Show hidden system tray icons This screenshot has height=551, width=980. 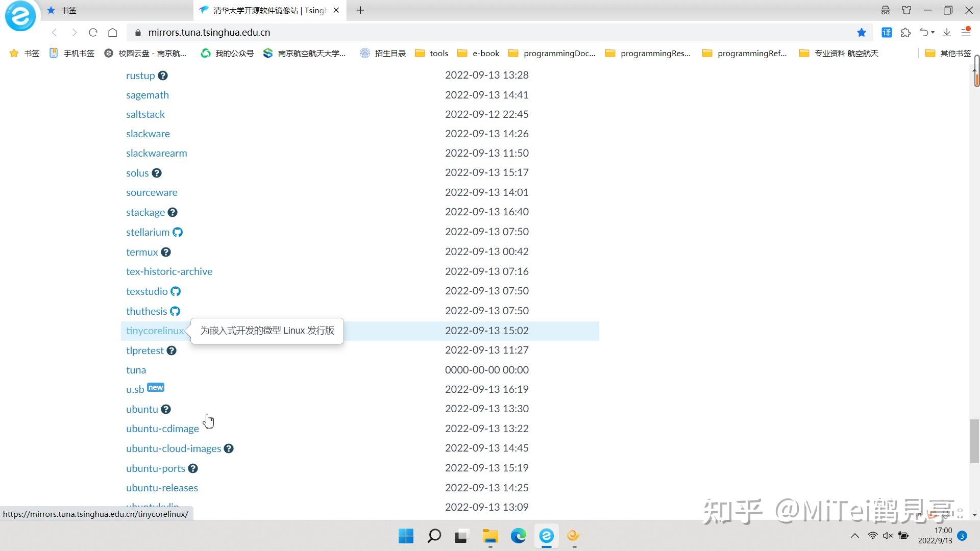point(855,536)
